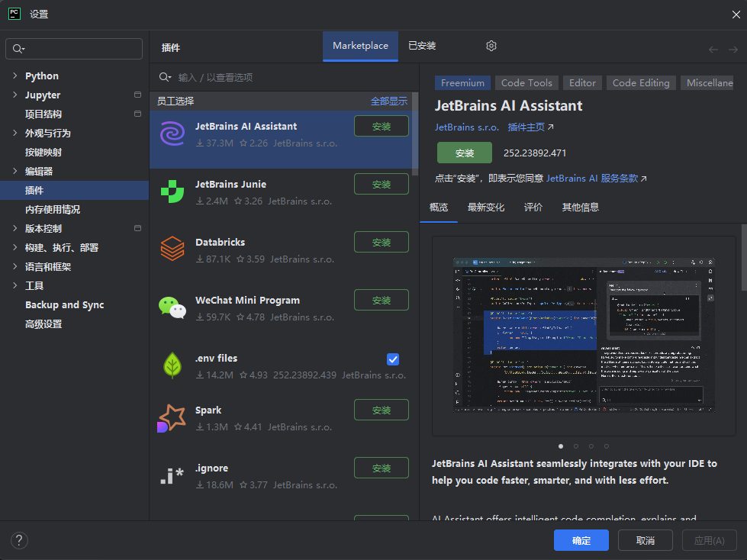
Task: Click the WeChat Mini Program plugin icon
Action: pos(172,307)
